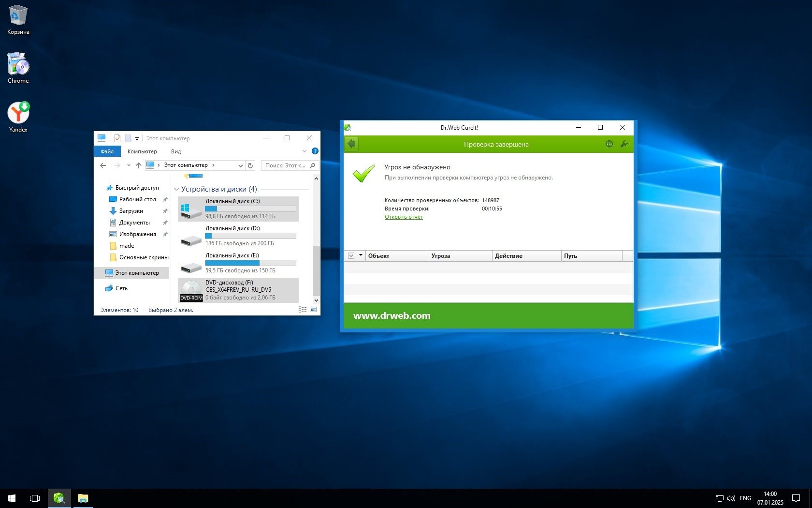812x508 pixels.
Task: Open Task View from the taskbar
Action: [x=35, y=498]
